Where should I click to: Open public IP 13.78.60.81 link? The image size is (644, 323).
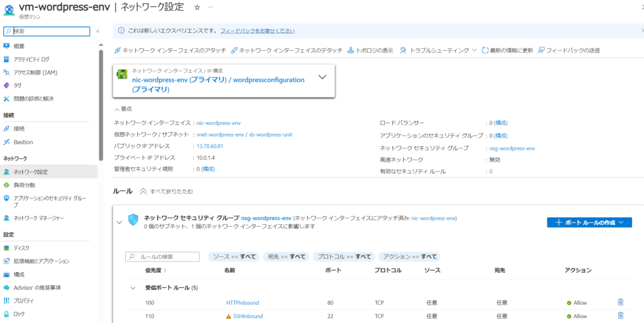210,146
